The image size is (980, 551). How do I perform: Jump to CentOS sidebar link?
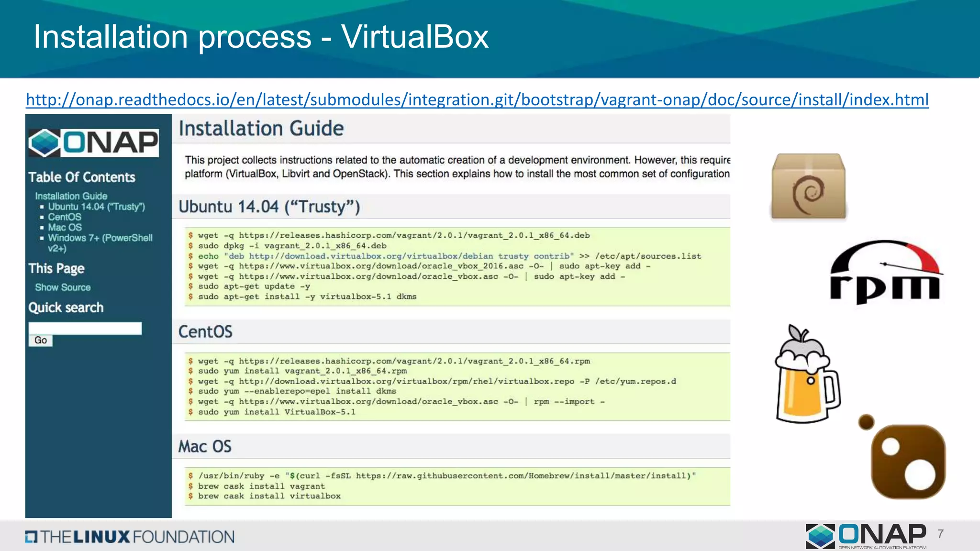click(65, 217)
